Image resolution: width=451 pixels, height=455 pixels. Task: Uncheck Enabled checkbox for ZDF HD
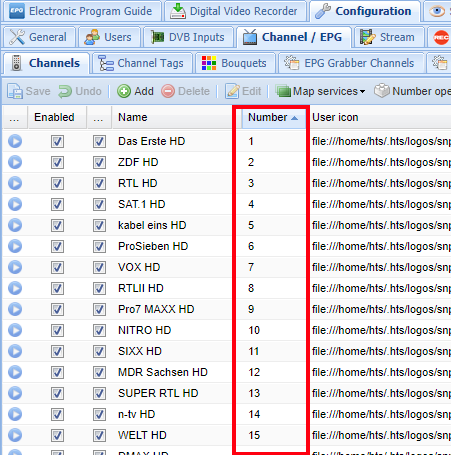[57, 162]
